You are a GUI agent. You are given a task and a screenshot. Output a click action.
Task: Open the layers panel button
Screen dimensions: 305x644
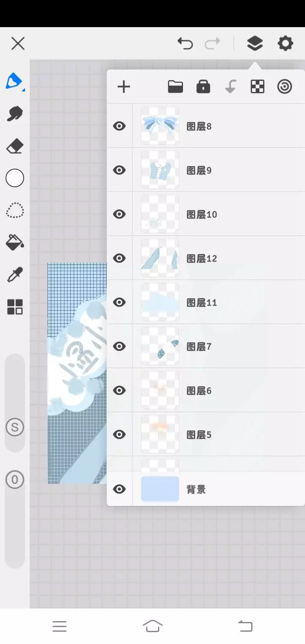[x=255, y=43]
